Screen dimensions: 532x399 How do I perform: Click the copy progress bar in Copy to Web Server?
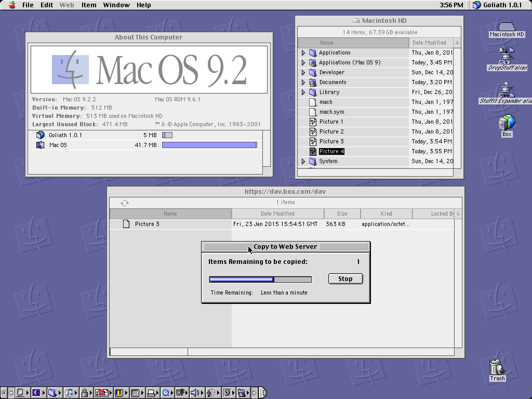260,279
